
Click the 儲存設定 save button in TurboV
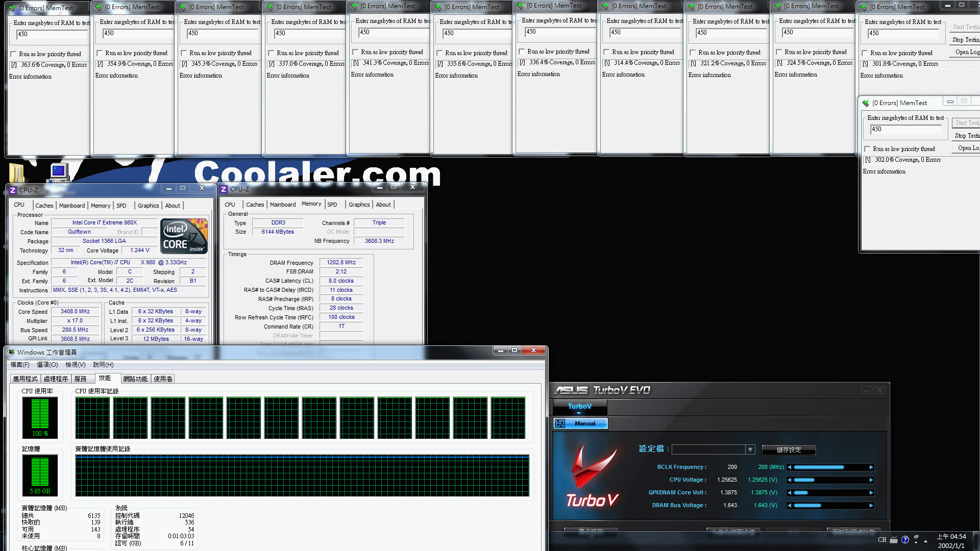pyautogui.click(x=789, y=450)
